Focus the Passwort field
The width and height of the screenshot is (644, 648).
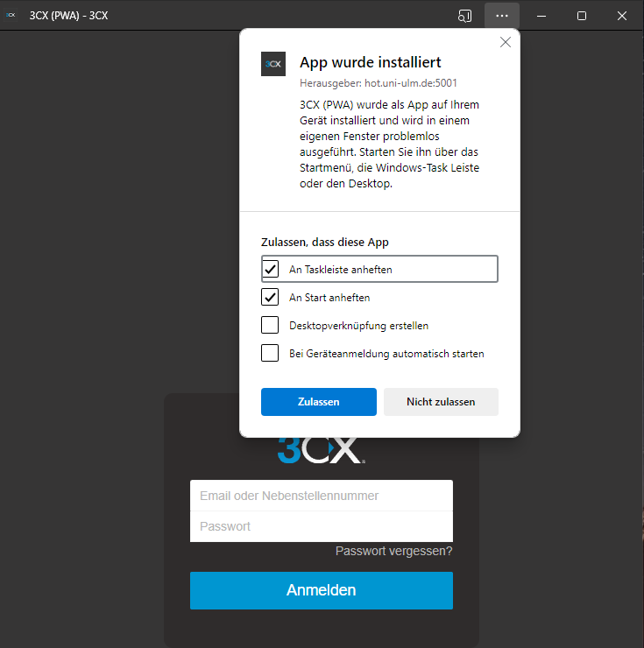coord(322,526)
